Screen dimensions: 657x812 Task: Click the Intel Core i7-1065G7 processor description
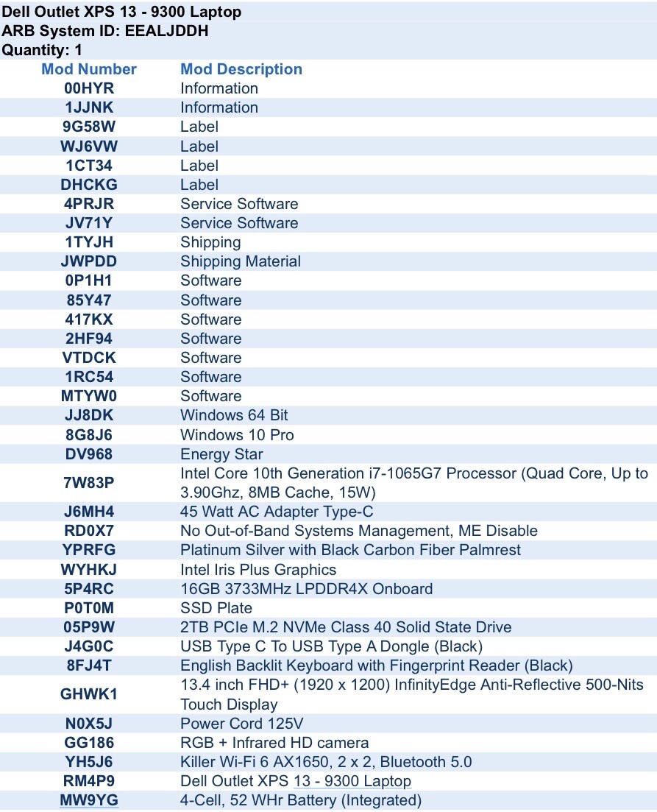[414, 483]
